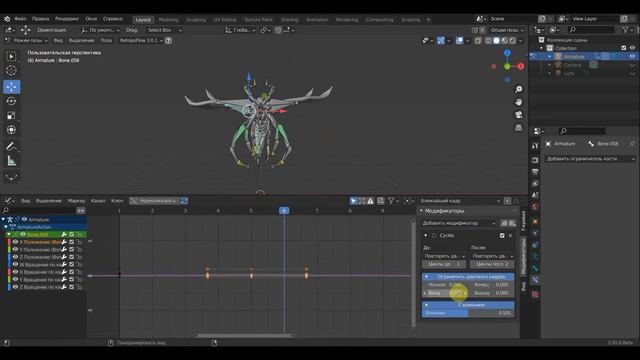Select the Measure tool

click(x=11, y=161)
